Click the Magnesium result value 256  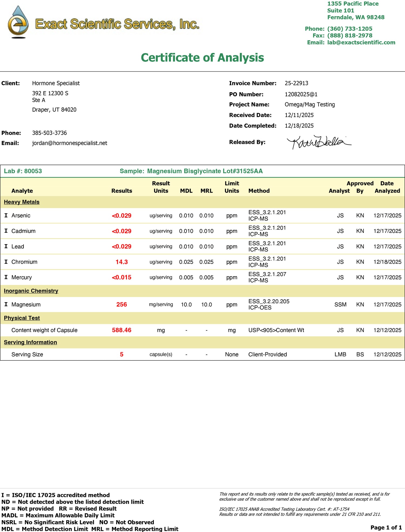point(122,305)
